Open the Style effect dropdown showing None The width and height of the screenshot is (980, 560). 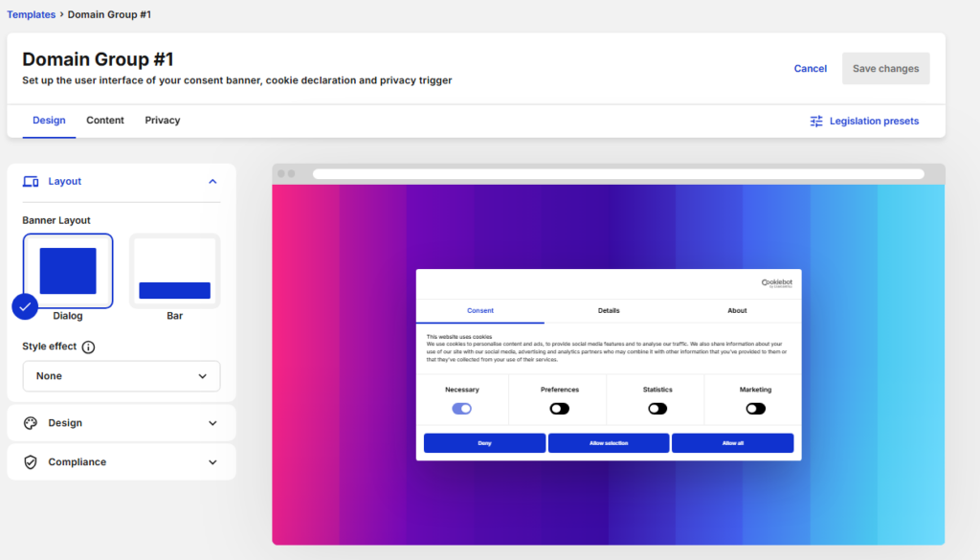(x=121, y=376)
